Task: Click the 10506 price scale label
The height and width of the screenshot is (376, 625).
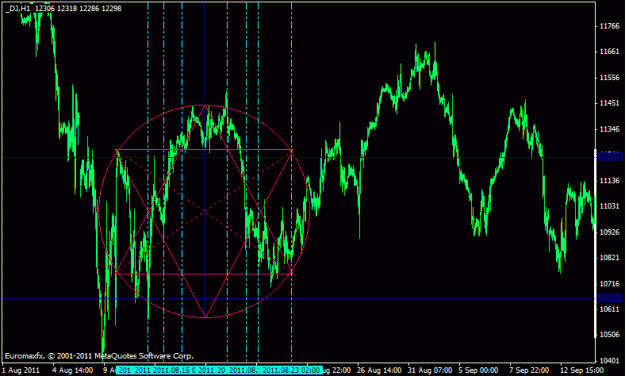Action: (x=610, y=335)
